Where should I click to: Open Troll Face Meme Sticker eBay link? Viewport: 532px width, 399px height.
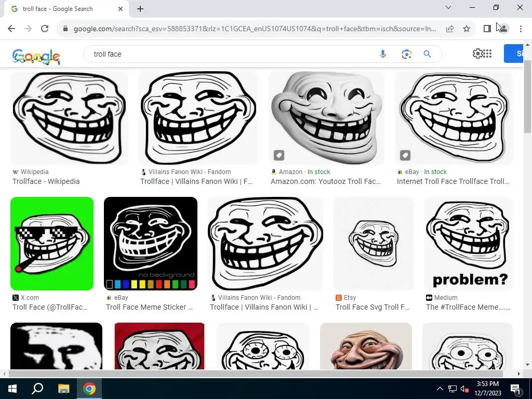149,307
